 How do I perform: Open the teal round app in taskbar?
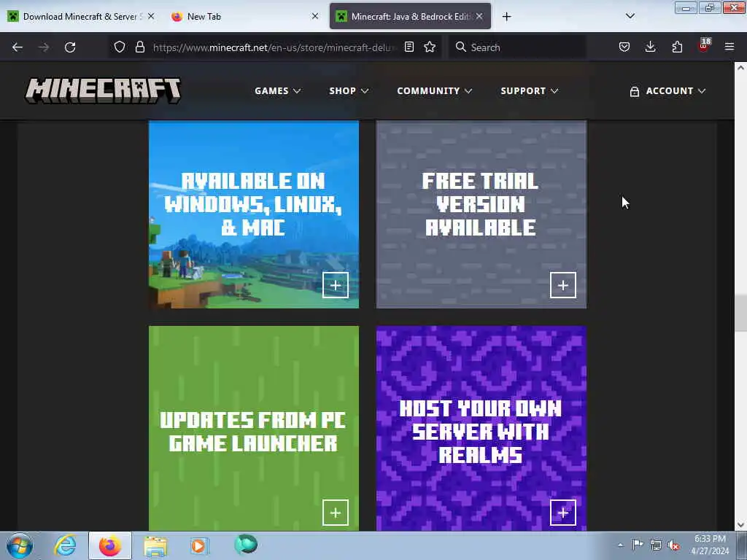coord(246,545)
